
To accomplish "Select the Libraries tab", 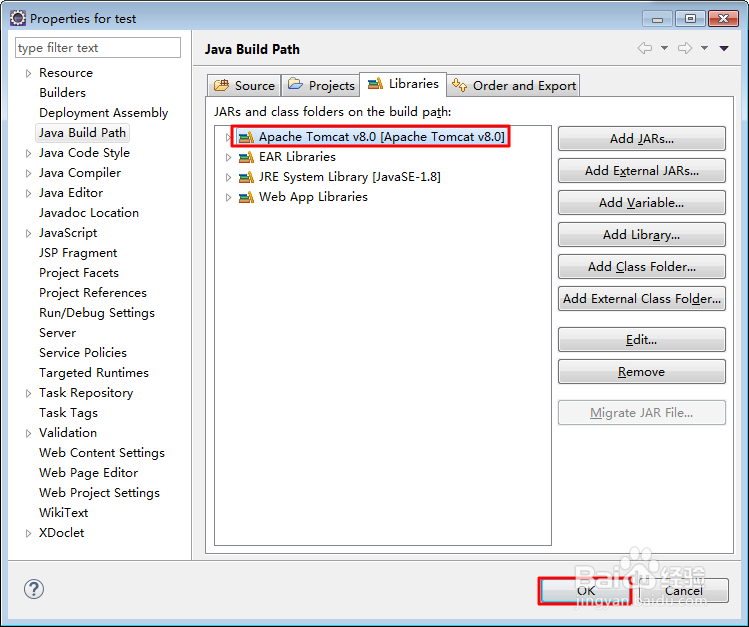I will 403,84.
